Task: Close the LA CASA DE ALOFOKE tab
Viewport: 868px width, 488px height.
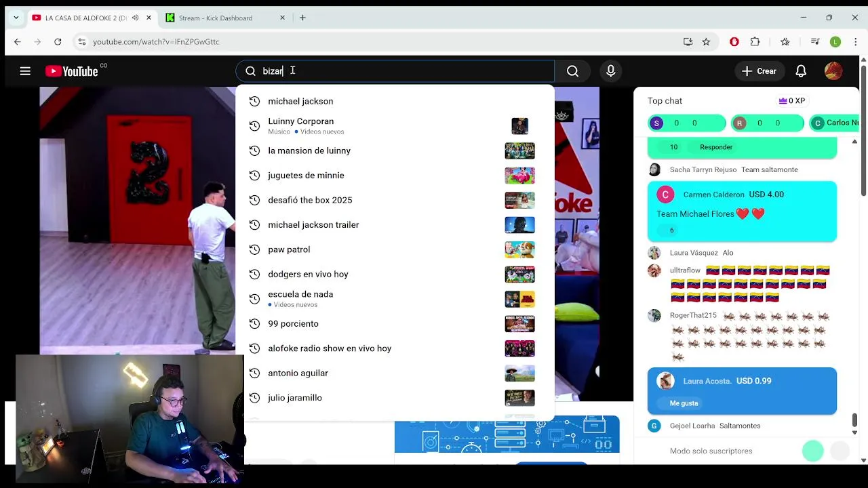Action: (149, 18)
